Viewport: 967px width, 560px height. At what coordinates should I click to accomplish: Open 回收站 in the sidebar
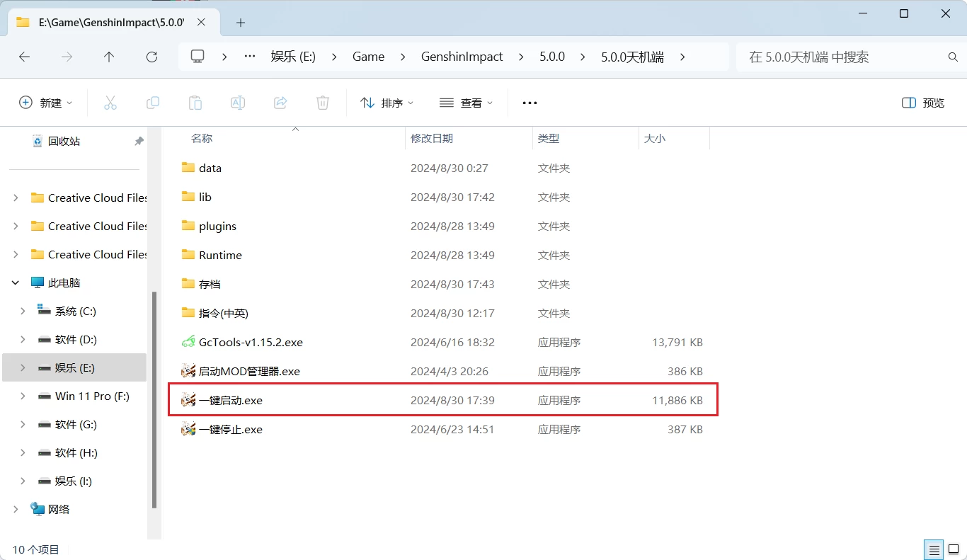pyautogui.click(x=64, y=141)
